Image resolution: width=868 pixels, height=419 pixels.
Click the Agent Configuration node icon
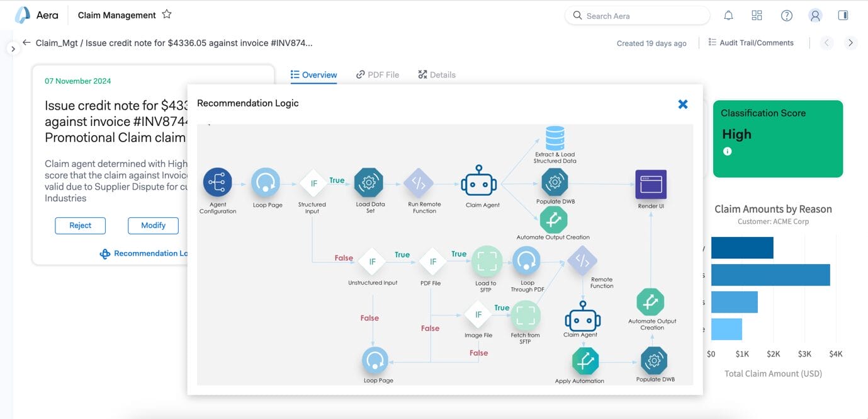coord(217,183)
